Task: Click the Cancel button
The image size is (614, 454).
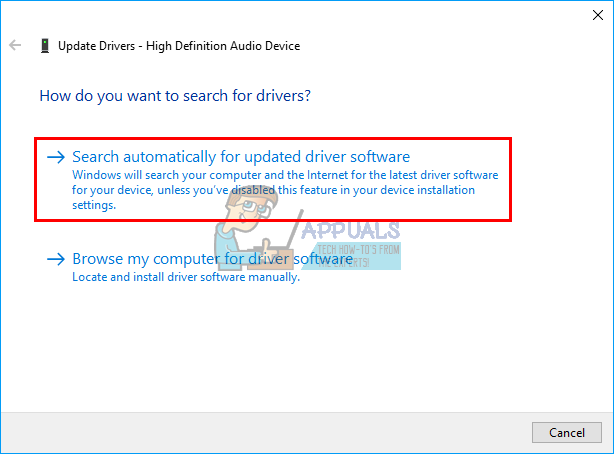Action: (x=567, y=432)
